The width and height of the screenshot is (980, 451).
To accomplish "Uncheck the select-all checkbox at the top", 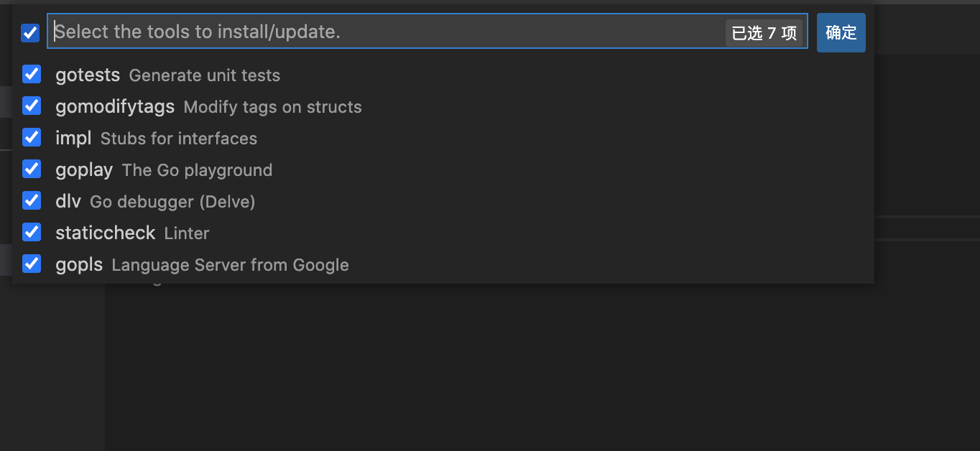I will 29,32.
